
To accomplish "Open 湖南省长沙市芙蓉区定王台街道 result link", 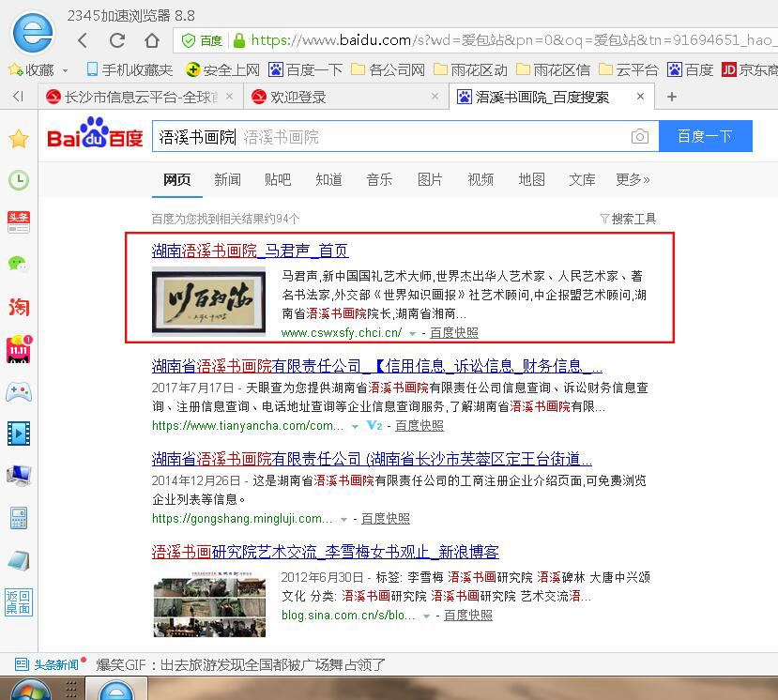I will coord(372,459).
